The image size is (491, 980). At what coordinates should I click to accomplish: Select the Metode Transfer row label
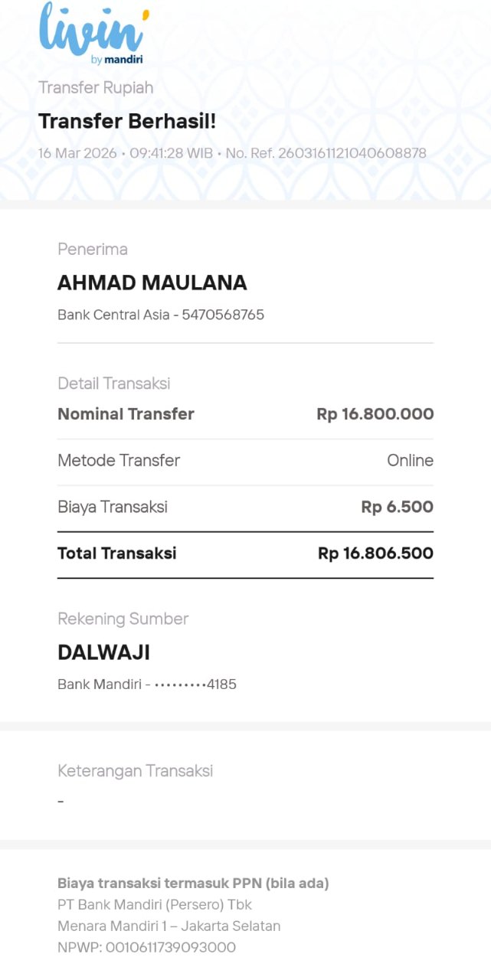tap(119, 461)
